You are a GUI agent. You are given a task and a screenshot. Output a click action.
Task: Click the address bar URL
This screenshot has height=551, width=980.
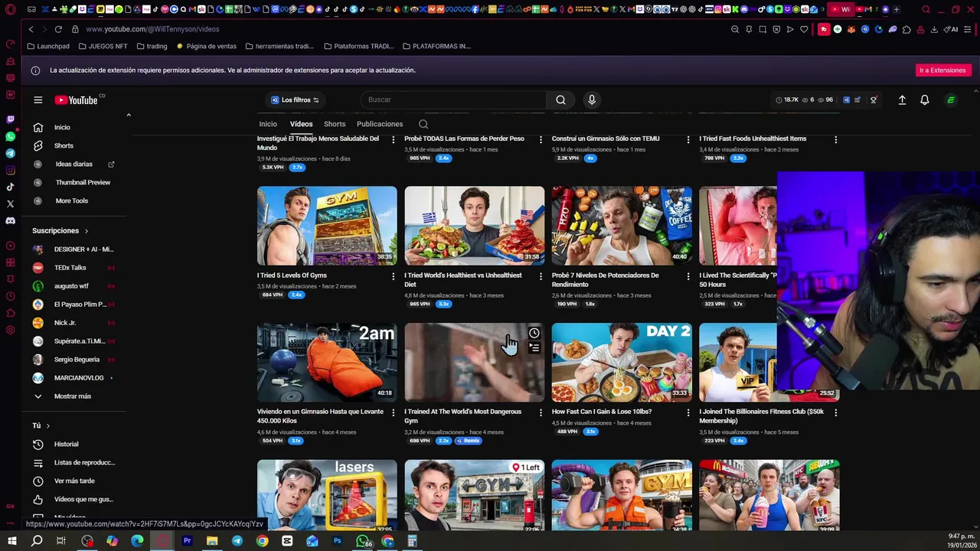(x=152, y=29)
